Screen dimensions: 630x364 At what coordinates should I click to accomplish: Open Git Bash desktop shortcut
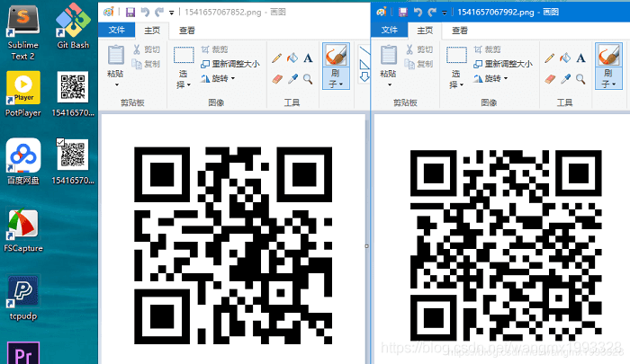[73, 26]
